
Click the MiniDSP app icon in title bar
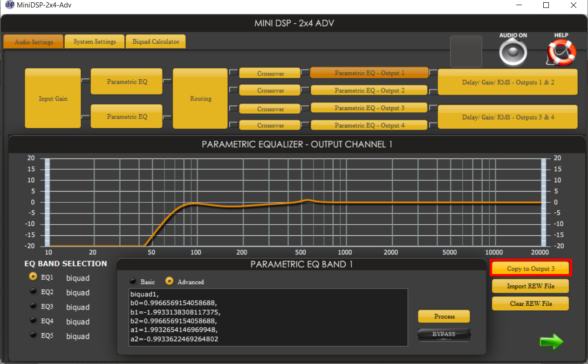pyautogui.click(x=9, y=5)
